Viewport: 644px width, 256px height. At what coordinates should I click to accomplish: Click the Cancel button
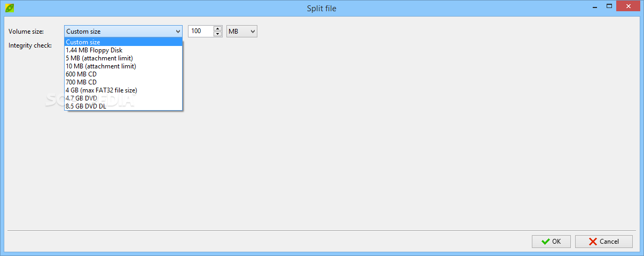604,242
